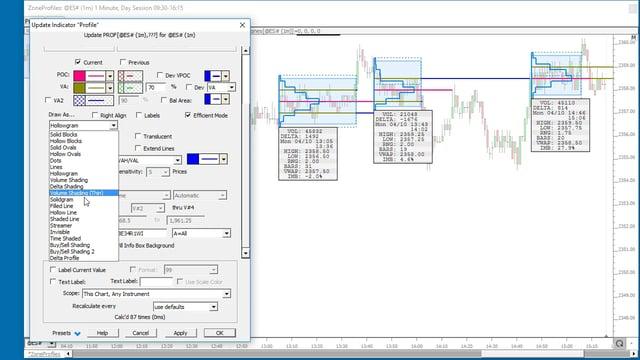Click the chart zoom magnifier icon
The width and height of the screenshot is (640, 360).
pyautogui.click(x=619, y=344)
